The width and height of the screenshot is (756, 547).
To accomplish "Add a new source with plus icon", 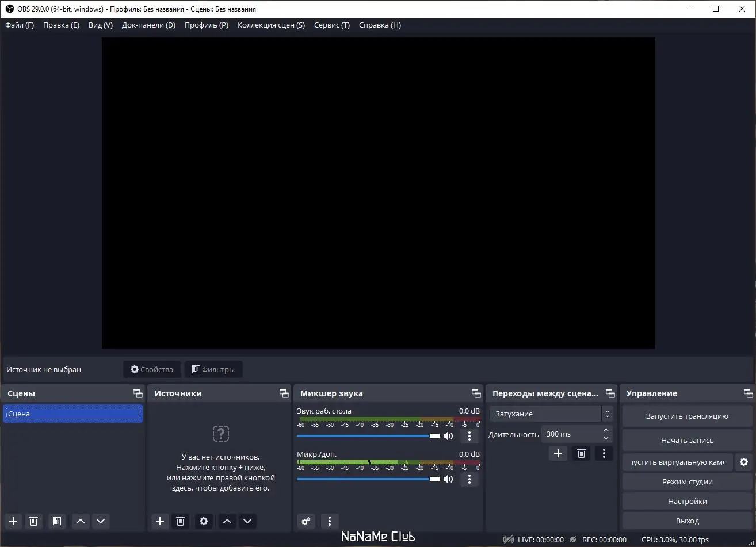I will (x=160, y=521).
